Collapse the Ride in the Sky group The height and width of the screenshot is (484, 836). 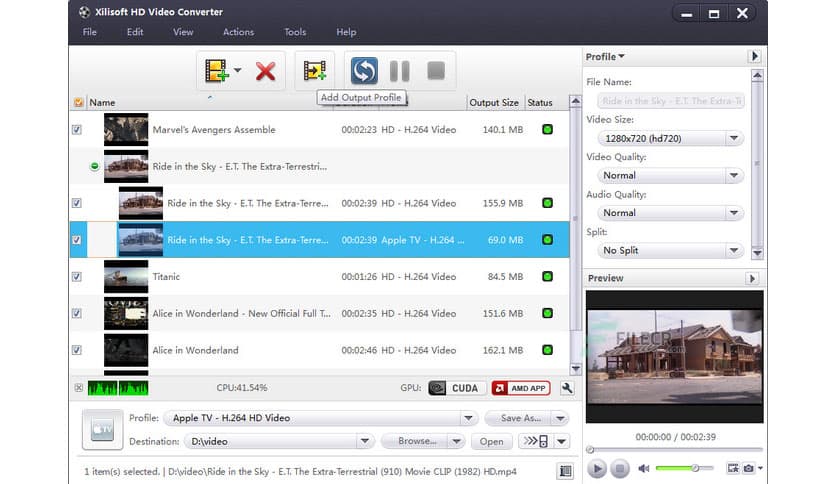(x=94, y=166)
